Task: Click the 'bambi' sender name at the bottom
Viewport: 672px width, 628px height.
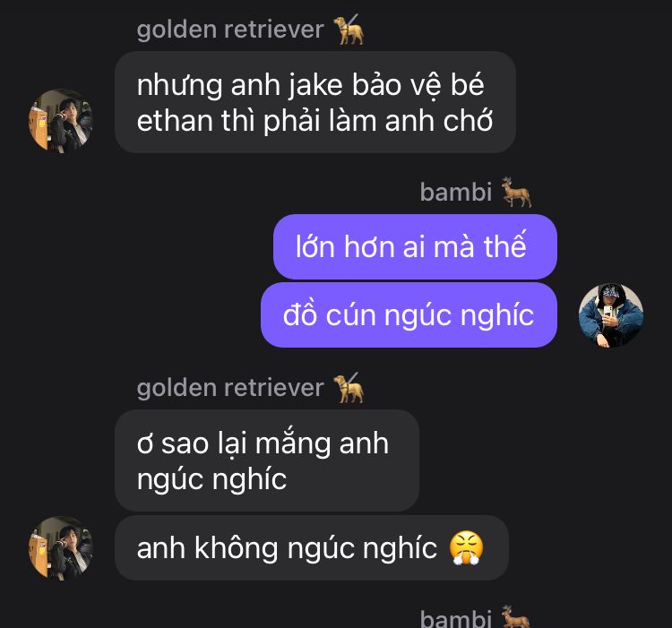Action: (x=455, y=618)
